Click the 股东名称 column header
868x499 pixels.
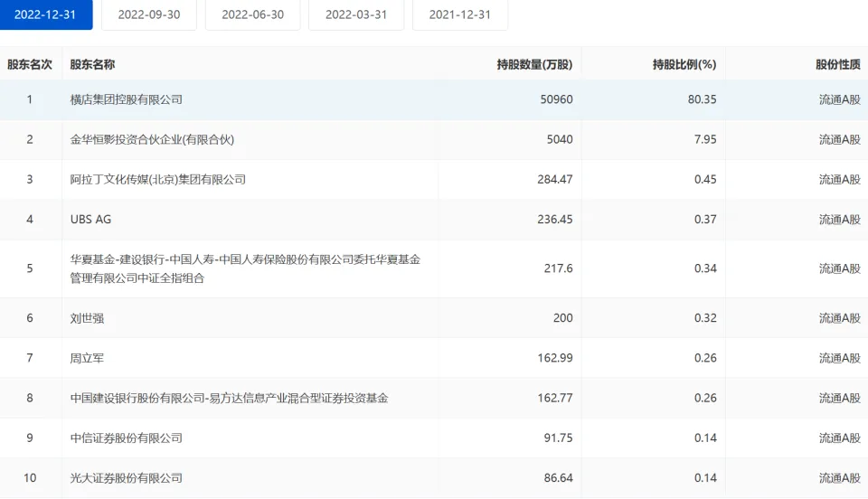click(x=92, y=65)
